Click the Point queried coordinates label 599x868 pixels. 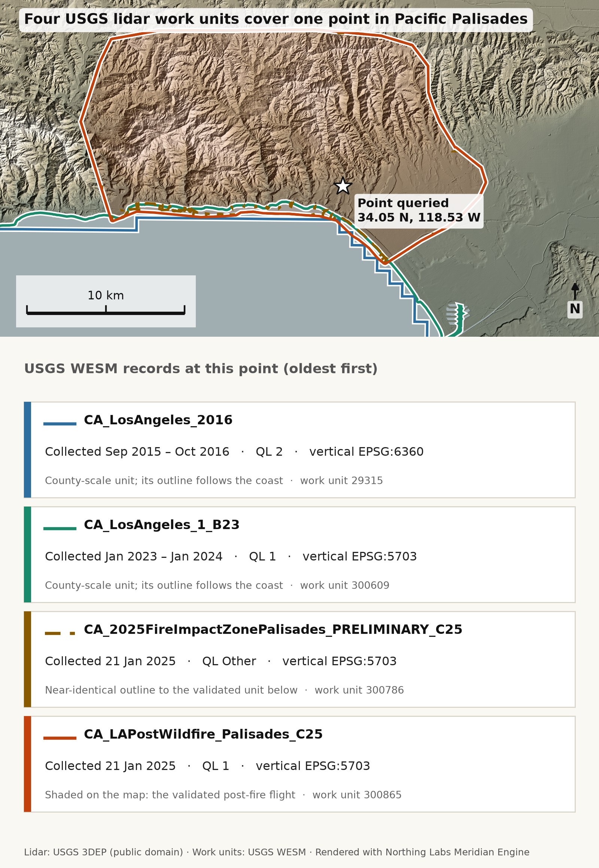coord(419,210)
